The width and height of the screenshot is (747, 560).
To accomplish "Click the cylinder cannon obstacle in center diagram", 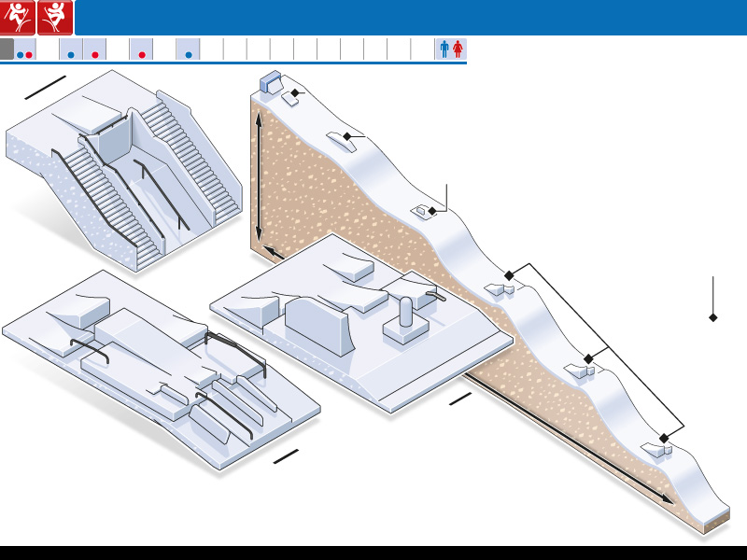I will tap(406, 315).
